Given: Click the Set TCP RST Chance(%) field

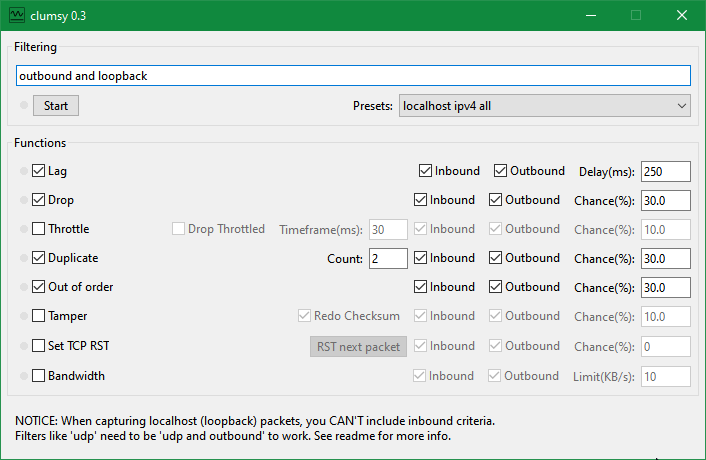Looking at the screenshot, I should pyautogui.click(x=666, y=347).
